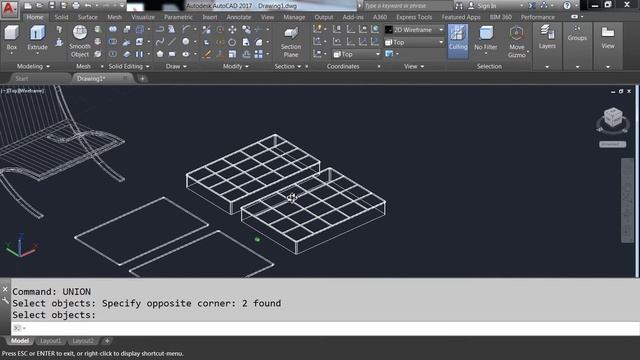Open the Top UCS dropdown in Coordinates

pyautogui.click(x=357, y=54)
